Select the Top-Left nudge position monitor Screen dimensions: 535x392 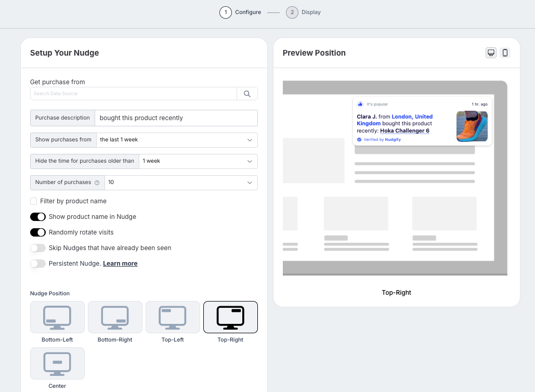click(173, 317)
